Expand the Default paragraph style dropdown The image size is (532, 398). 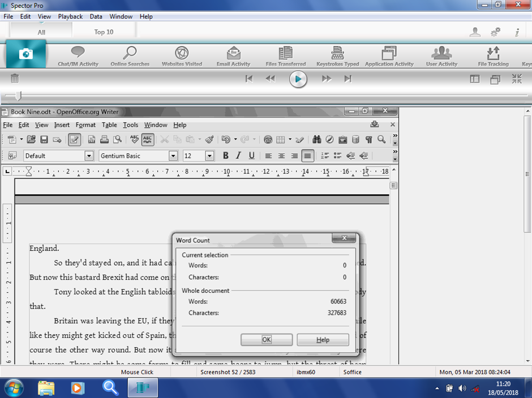pos(89,156)
